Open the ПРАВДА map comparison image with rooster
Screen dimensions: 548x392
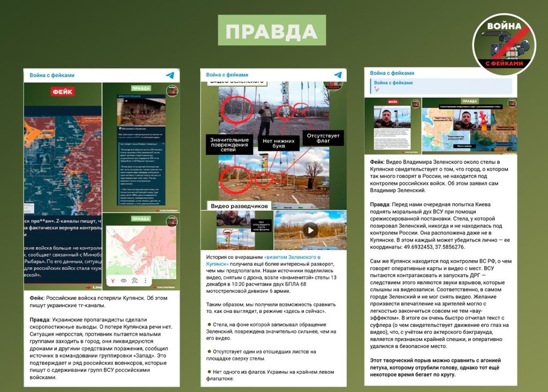click(469, 126)
